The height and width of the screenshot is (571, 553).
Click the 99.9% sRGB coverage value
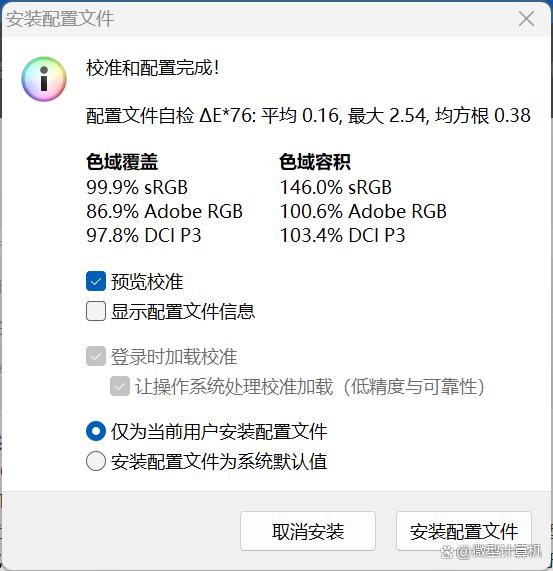(x=137, y=188)
